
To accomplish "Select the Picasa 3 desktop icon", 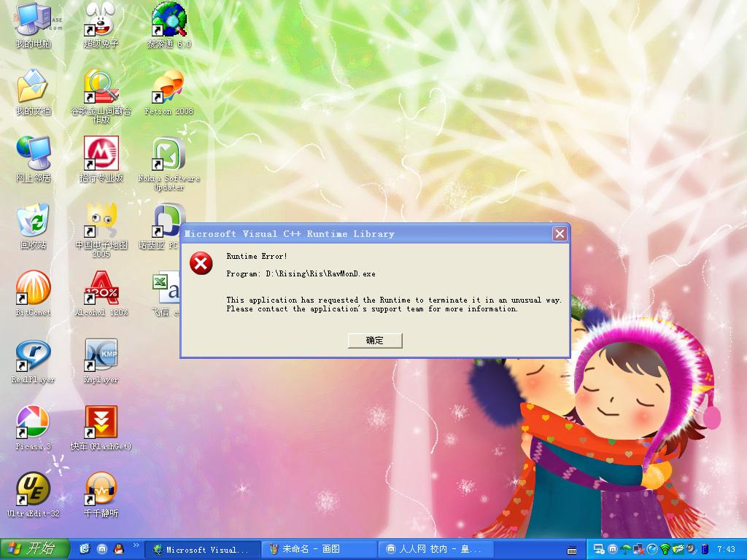I will 33,429.
